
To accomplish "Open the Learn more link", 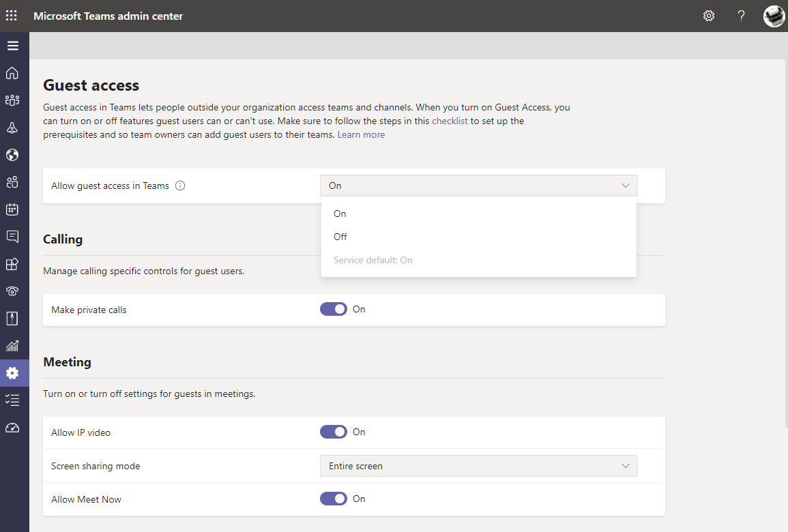I will (361, 134).
